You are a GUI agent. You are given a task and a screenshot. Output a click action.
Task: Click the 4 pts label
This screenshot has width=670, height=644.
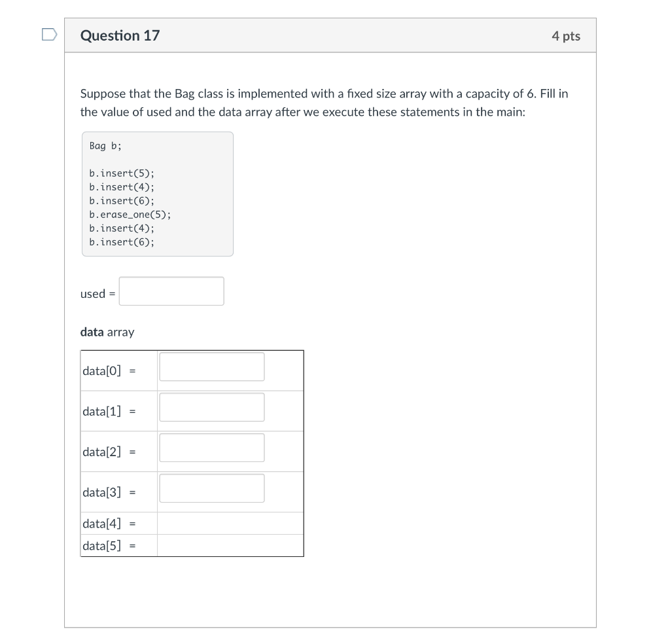(x=567, y=36)
